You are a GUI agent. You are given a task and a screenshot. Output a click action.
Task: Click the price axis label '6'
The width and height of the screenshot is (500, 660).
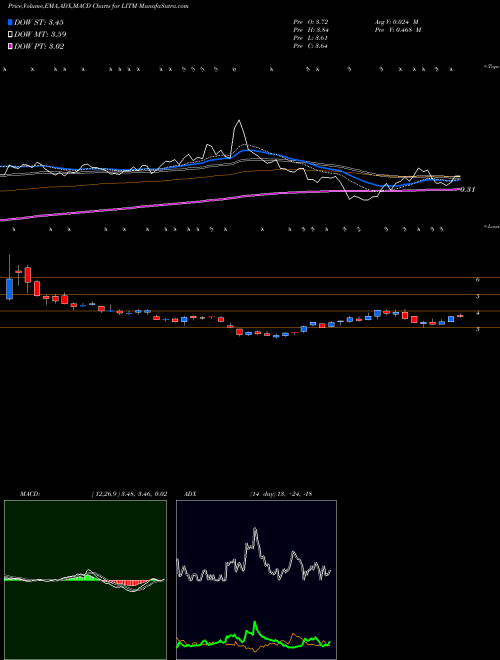coord(478,279)
